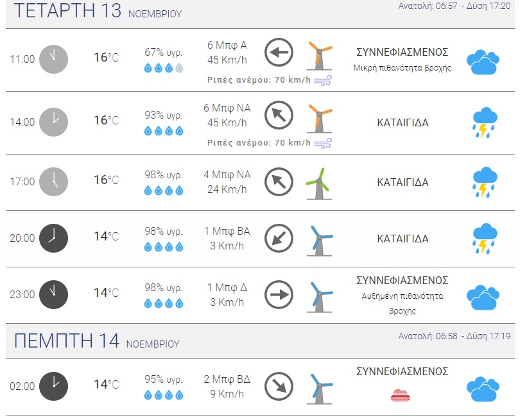Click the west wind arrow at 23:00
The image size is (527, 420).
(279, 294)
